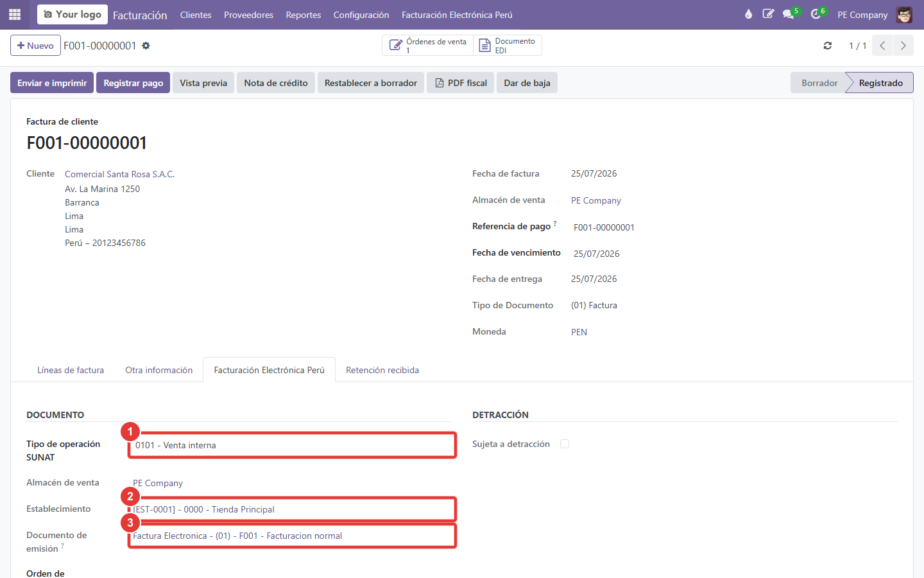Screen dimensions: 924x578
Task: Expand the Configuración menu
Action: [361, 15]
